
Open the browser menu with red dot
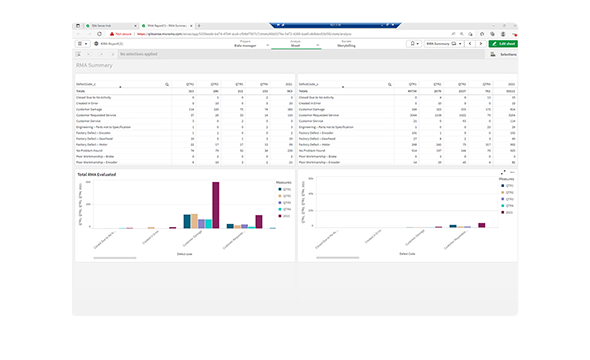514,34
